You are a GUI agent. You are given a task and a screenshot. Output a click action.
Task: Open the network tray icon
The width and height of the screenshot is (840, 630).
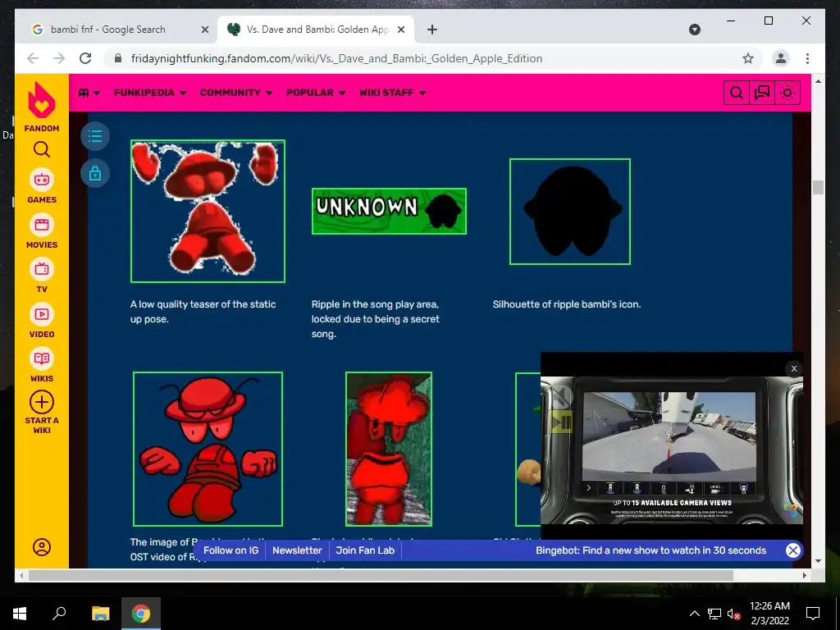(714, 614)
